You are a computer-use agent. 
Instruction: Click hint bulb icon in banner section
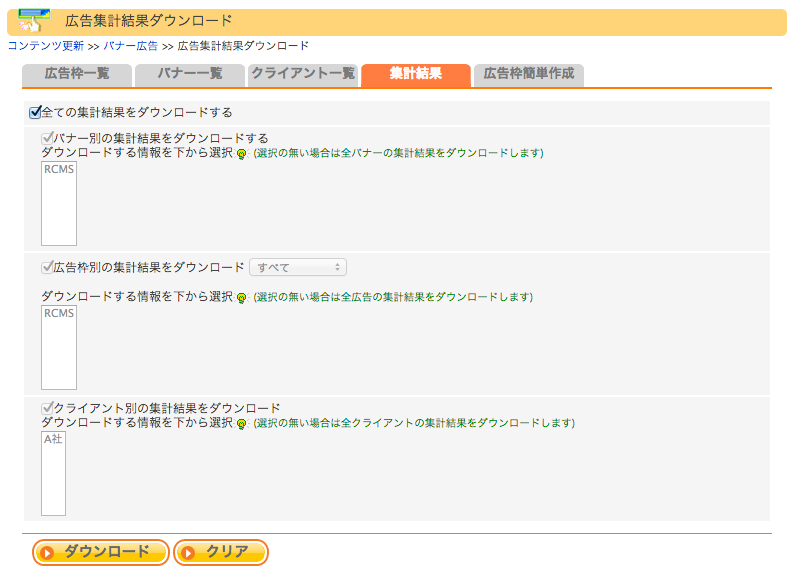tap(241, 154)
